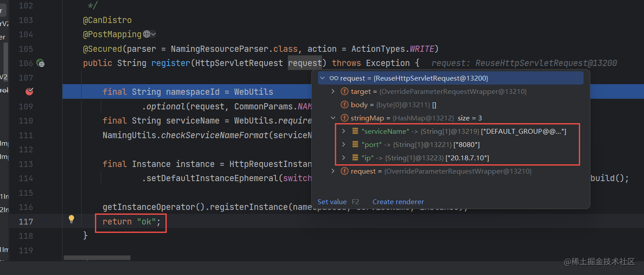Image resolution: width=644 pixels, height=275 pixels.
Task: Click the field icon beside body
Action: (344, 105)
